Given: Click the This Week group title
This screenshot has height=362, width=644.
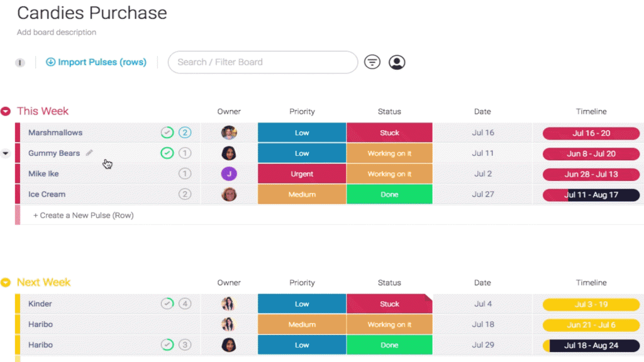Looking at the screenshot, I should tap(43, 111).
